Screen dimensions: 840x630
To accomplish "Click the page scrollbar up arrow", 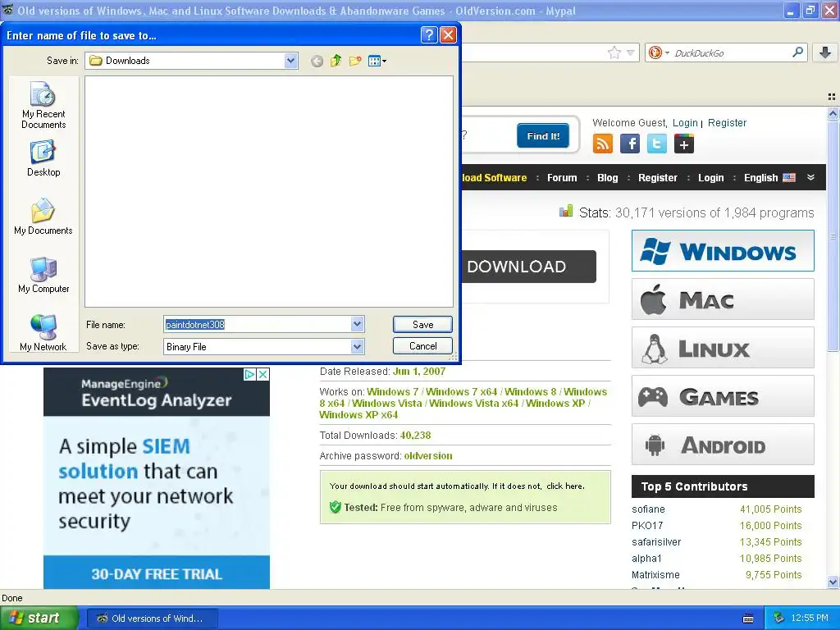I will (833, 113).
